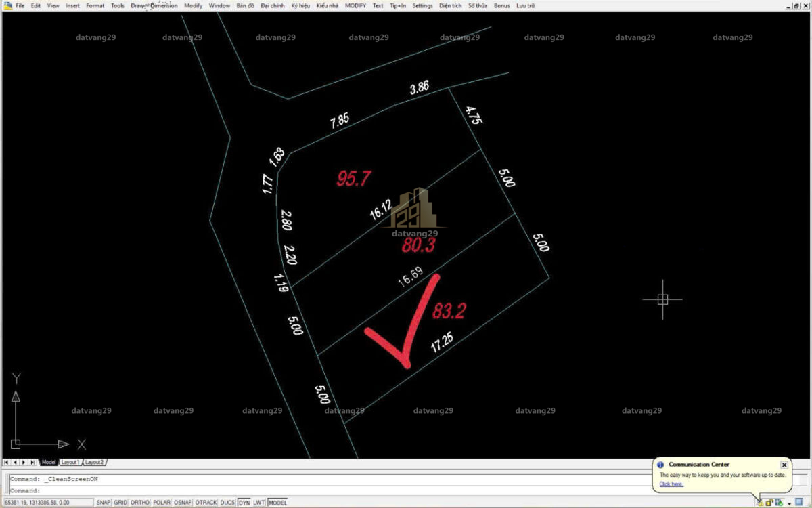Toggle the Clean Screen square icon

[799, 503]
